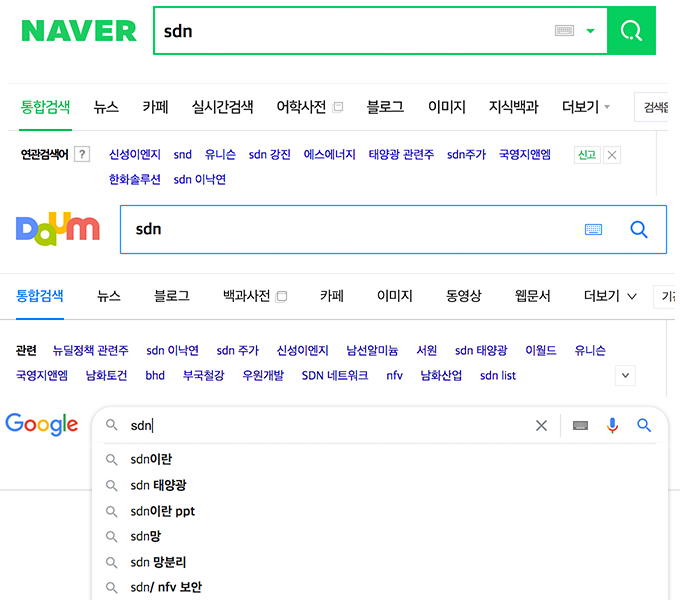The image size is (680, 600).
Task: Open Daum 카페 tab
Action: tap(332, 296)
